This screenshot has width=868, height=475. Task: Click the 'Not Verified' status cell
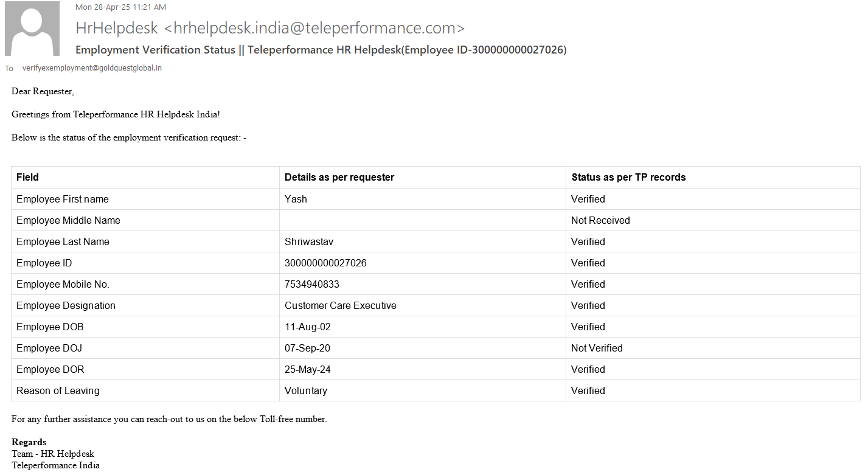[597, 348]
